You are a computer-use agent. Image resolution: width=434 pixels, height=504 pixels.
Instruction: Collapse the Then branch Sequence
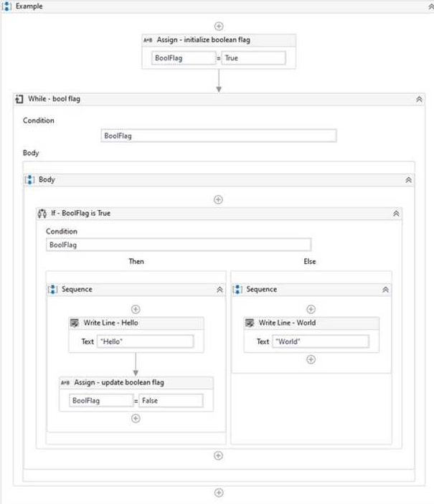pyautogui.click(x=220, y=290)
